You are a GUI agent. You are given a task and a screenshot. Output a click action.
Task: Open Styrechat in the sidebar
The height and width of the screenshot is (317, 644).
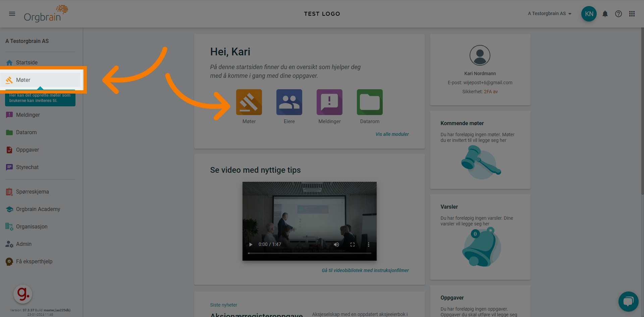40,167
